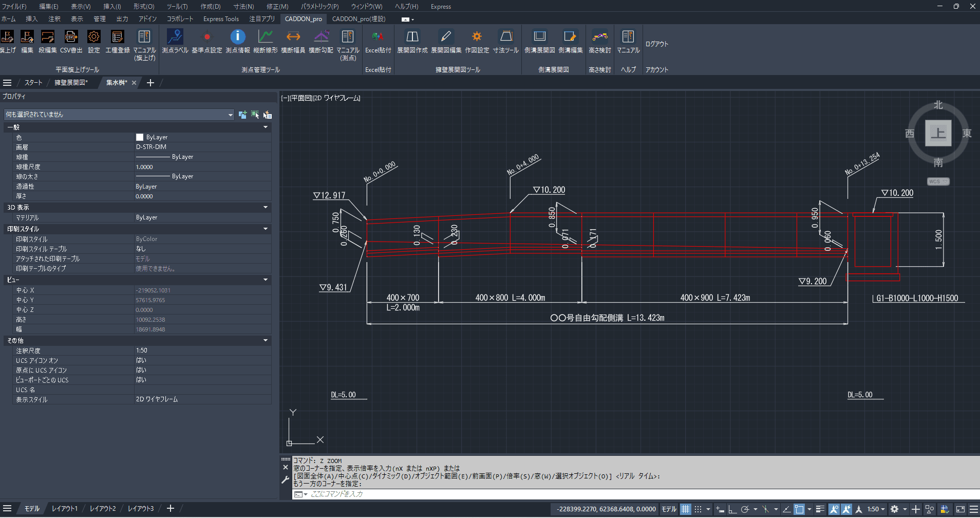Switch to the レイアウト1 layout tab
Image resolution: width=980 pixels, height=518 pixels.
point(65,508)
